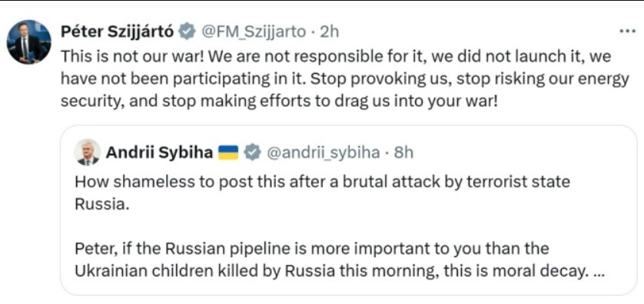Open the three-dot more options menu
The height and width of the screenshot is (304, 644).
tap(627, 31)
